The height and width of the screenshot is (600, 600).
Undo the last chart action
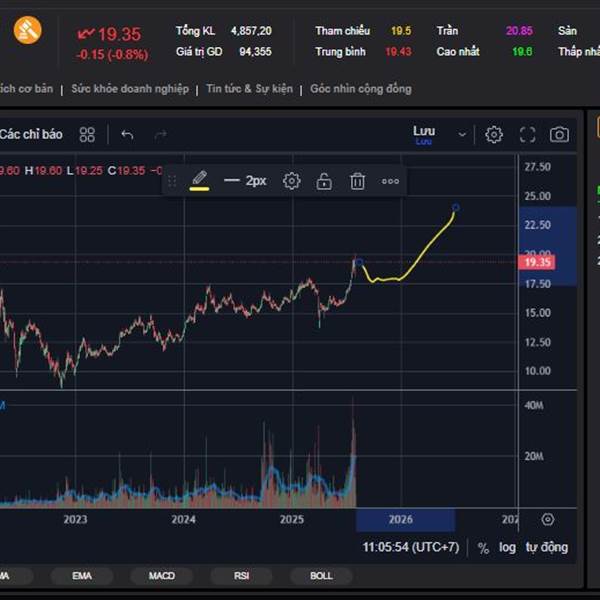(x=127, y=135)
